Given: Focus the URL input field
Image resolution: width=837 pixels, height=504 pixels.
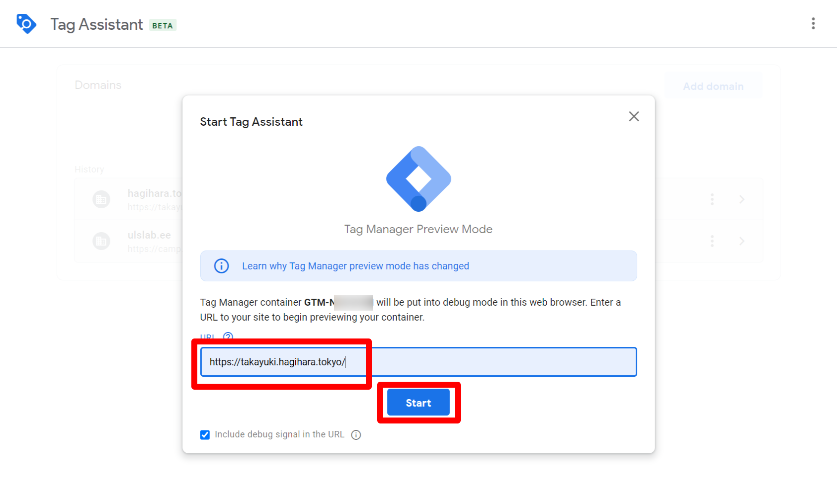Looking at the screenshot, I should coord(418,362).
